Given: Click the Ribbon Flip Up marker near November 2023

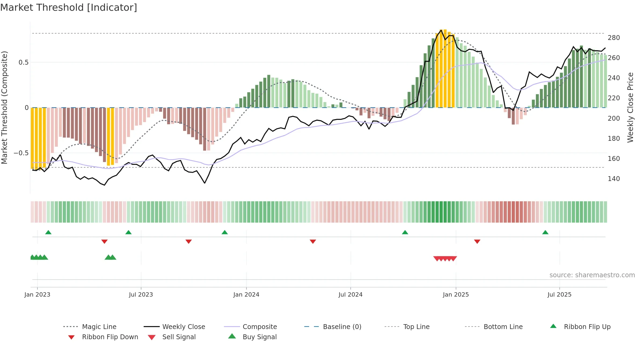Looking at the screenshot, I should pyautogui.click(x=225, y=232).
